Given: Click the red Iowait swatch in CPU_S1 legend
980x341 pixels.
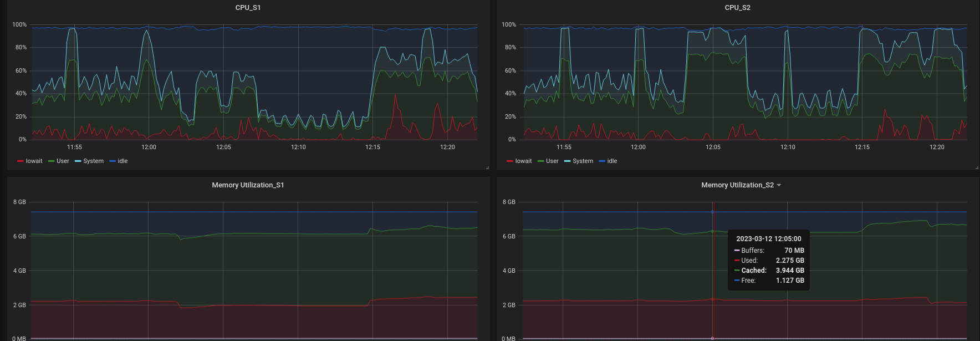Looking at the screenshot, I should [21, 161].
